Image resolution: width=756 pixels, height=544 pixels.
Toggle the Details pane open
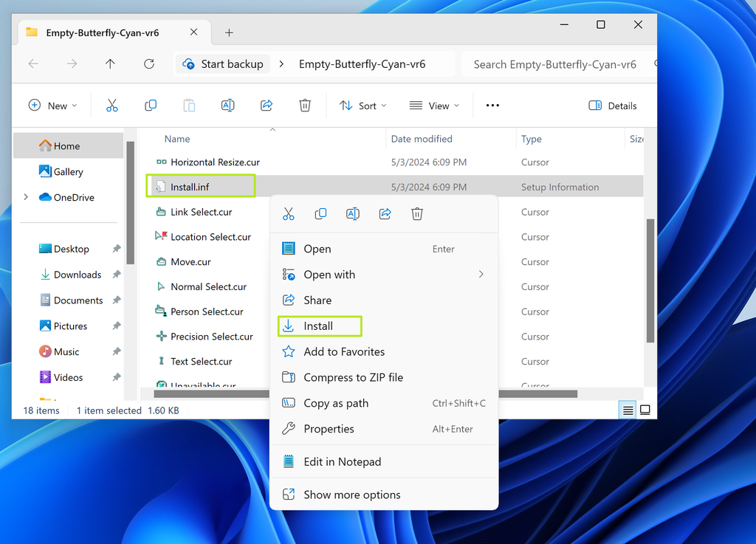pos(612,106)
